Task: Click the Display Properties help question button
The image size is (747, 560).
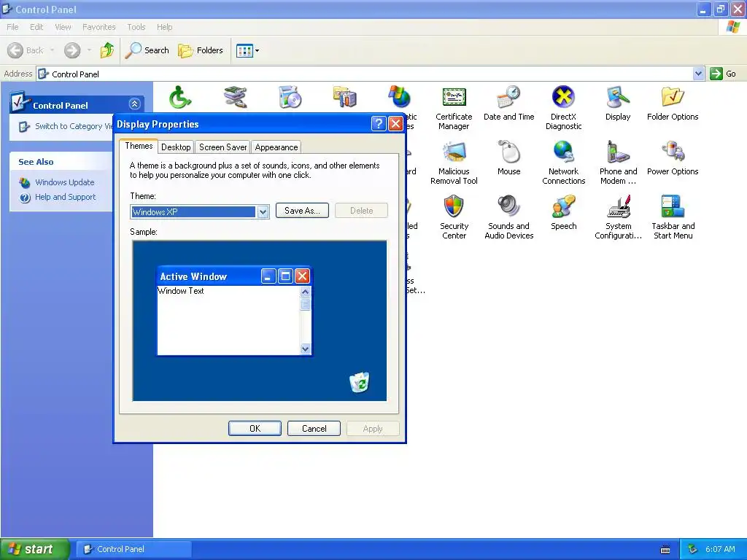Action: tap(379, 124)
